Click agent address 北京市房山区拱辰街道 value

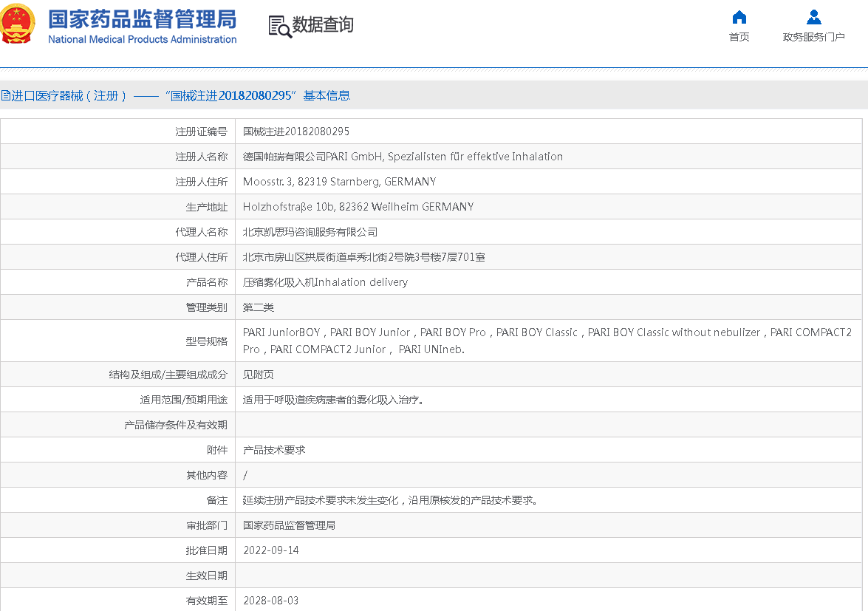click(x=363, y=257)
